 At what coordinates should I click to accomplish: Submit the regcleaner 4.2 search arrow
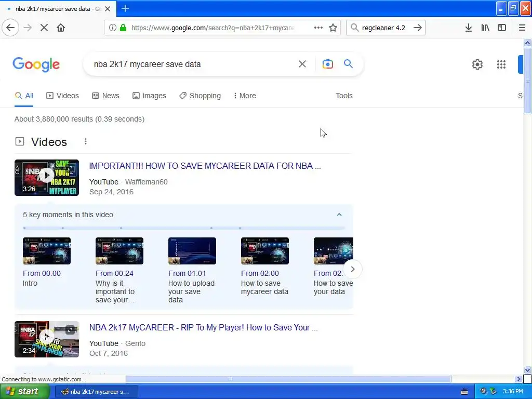click(x=418, y=28)
